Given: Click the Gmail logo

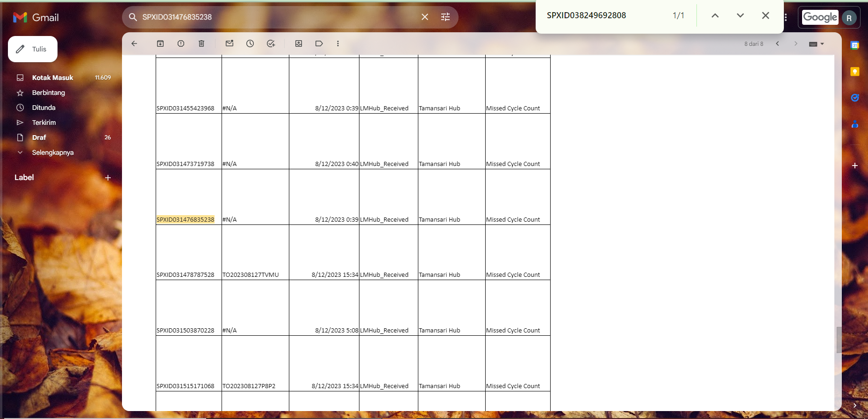Looking at the screenshot, I should point(36,17).
